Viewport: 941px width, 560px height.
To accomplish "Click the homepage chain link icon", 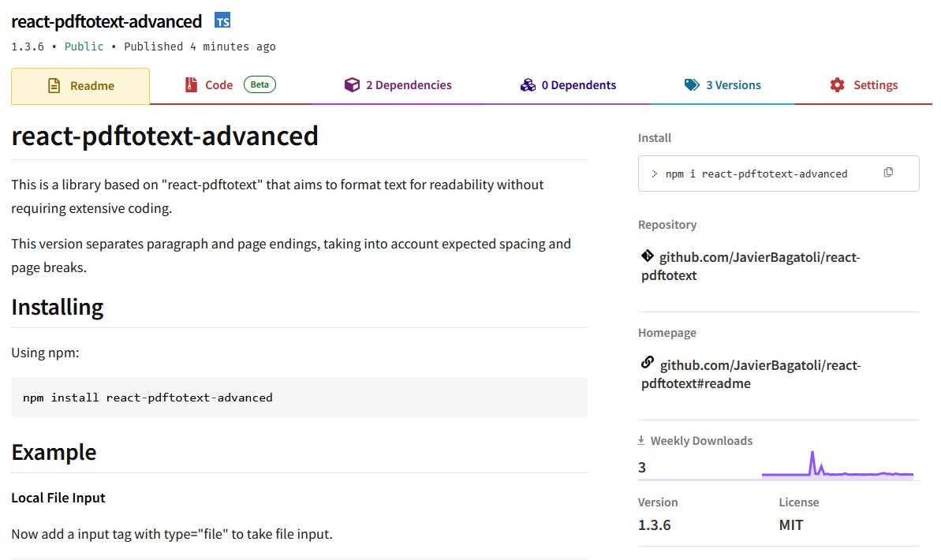I will click(x=648, y=363).
